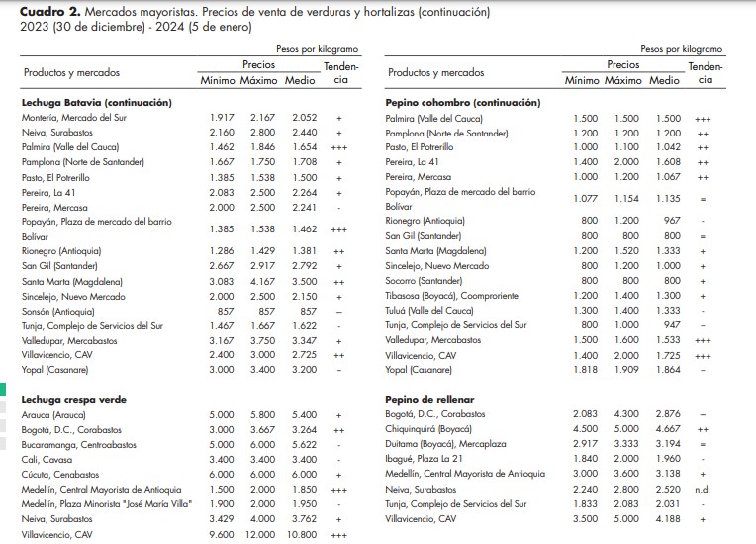Select medium price 4.188 for Villavicencio pepino
This screenshot has height=544, width=756.
click(x=668, y=519)
